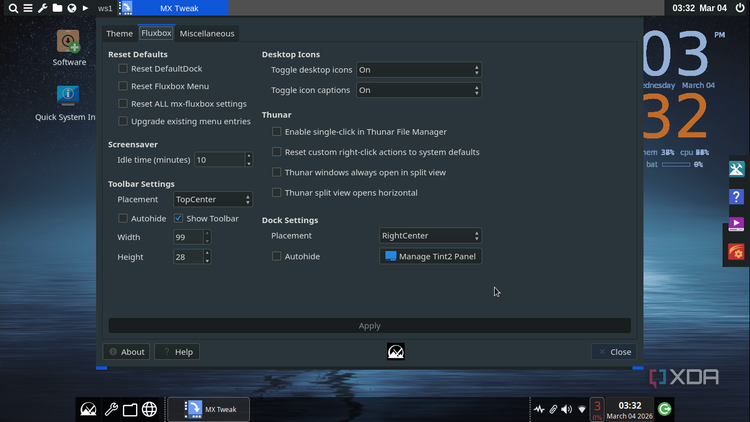750x422 pixels.
Task: Open the red settings icon in right dock
Action: 736,252
